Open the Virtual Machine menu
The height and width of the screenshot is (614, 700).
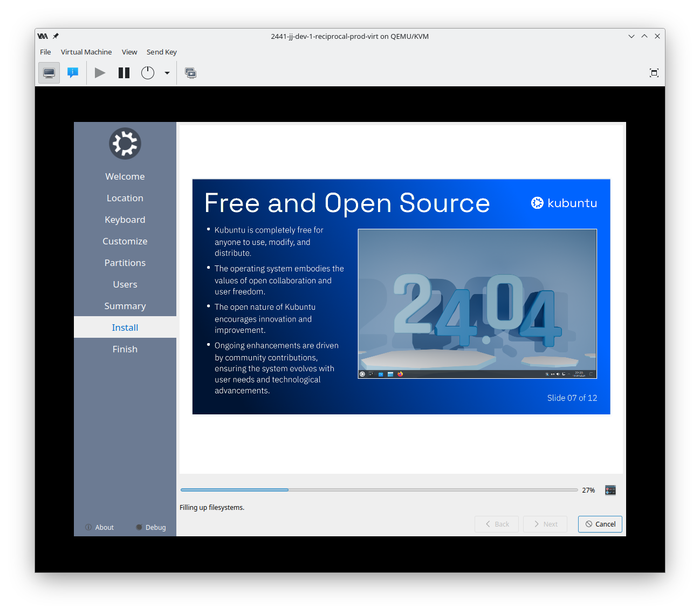(x=86, y=52)
